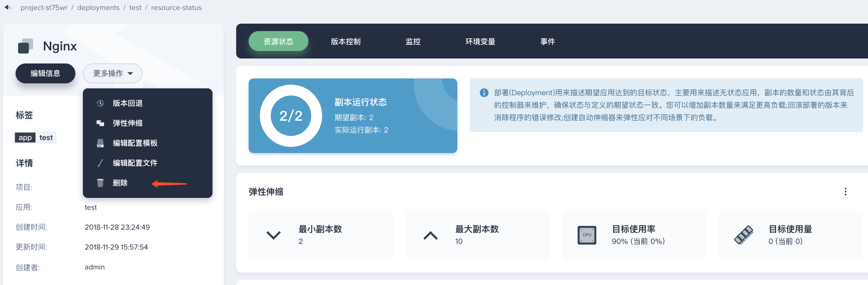
Task: Click the creator value admin
Action: point(95,267)
